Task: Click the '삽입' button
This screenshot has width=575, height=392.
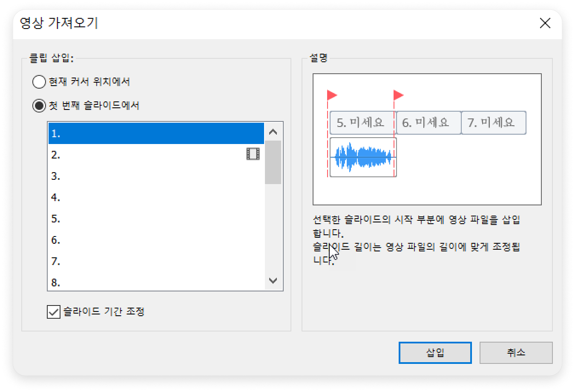Action: coord(435,353)
